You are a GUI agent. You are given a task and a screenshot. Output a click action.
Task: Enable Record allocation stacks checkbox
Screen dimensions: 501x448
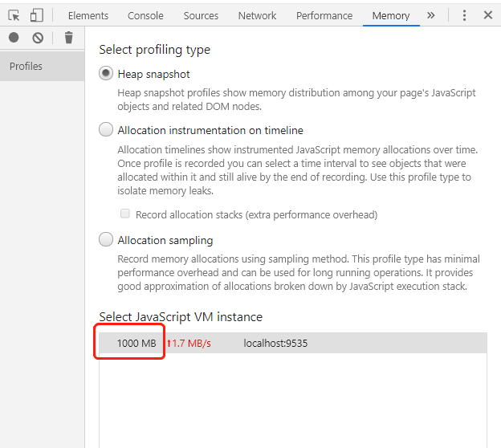pos(125,214)
